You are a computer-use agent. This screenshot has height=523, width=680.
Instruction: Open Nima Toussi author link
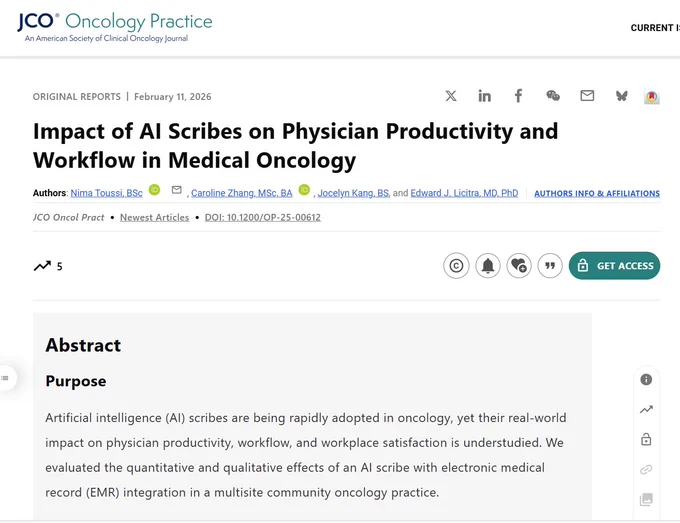click(x=106, y=193)
